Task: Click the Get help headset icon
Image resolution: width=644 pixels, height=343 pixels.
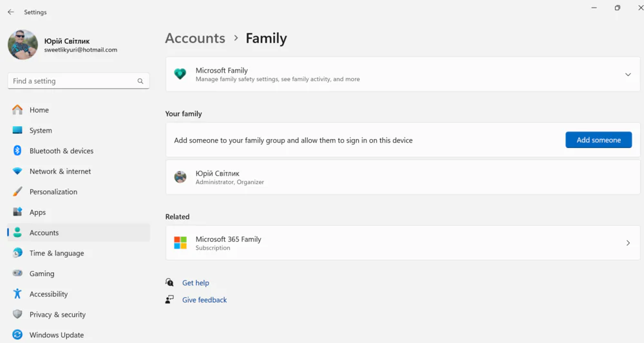Action: coord(169,283)
